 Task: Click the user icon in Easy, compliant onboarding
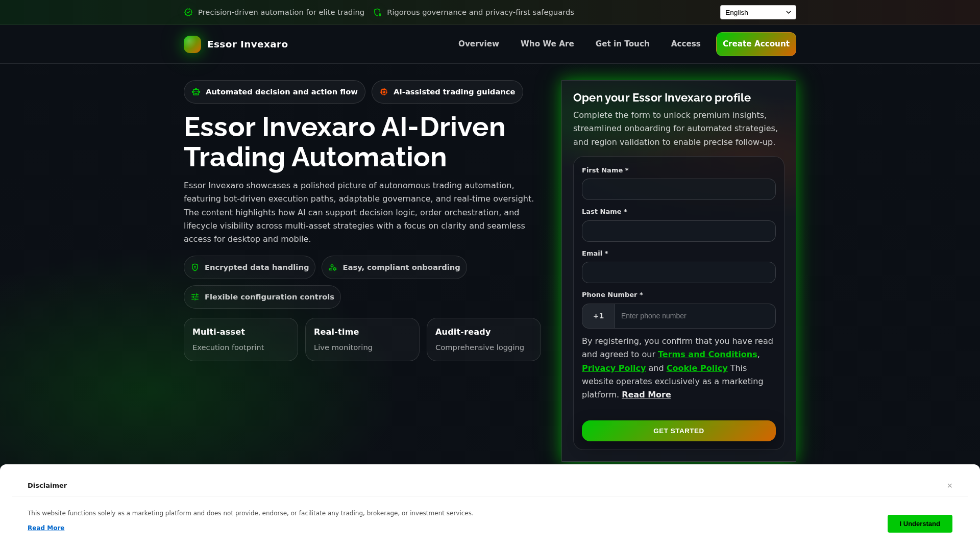coord(333,267)
